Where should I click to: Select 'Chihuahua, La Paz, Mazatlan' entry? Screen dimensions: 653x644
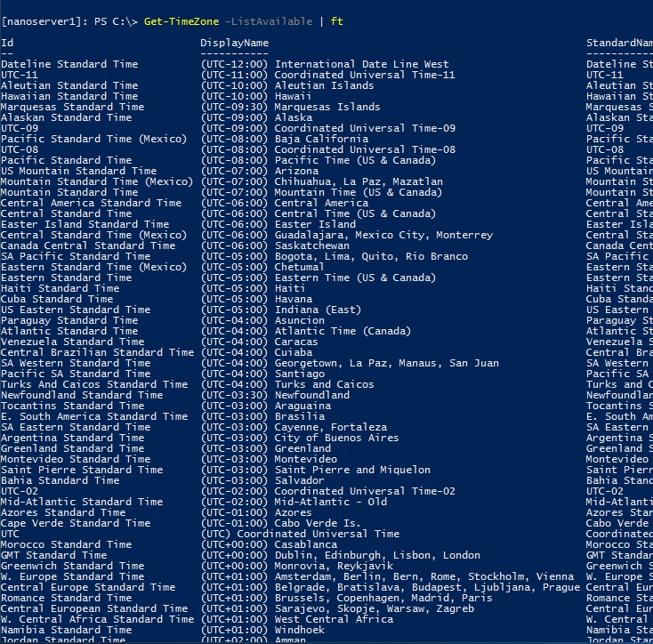point(359,181)
